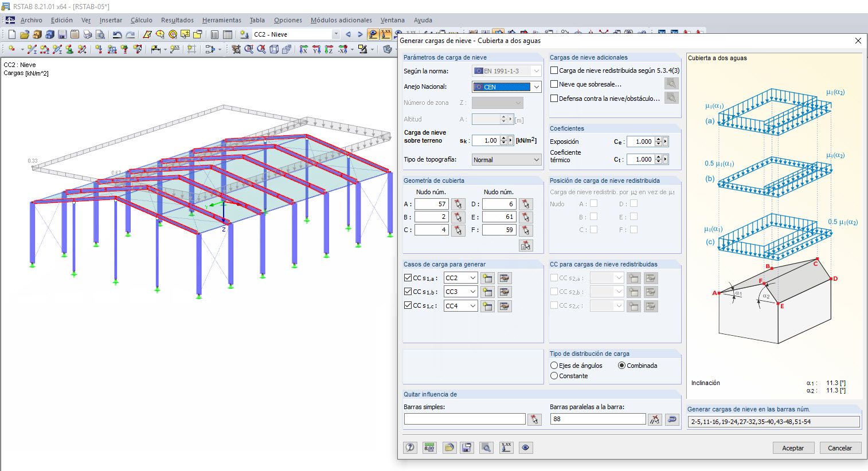Click the Barras paralelas a la barra field

tap(597, 419)
